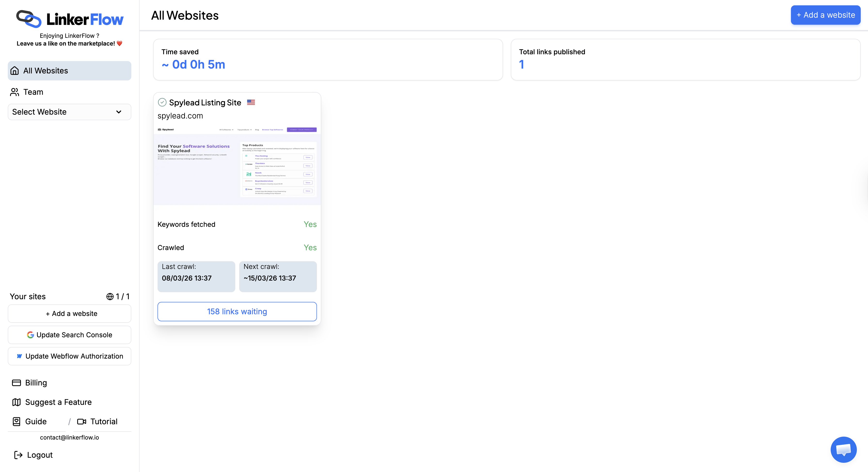Image resolution: width=868 pixels, height=472 pixels.
Task: Expand the Select Website dropdown
Action: tap(69, 112)
